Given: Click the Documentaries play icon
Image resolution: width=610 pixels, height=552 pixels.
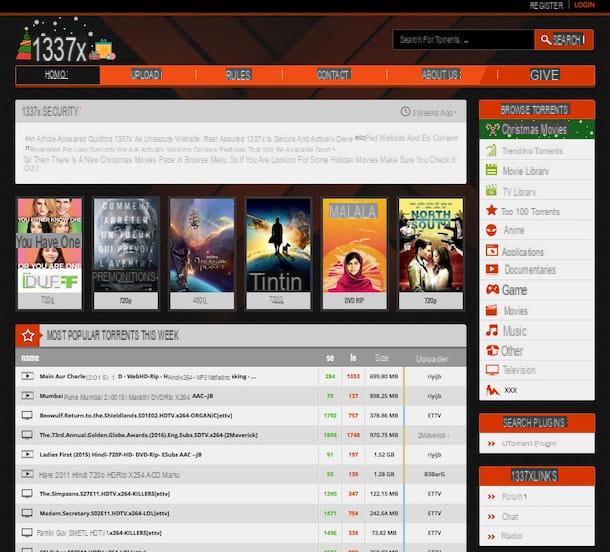Looking at the screenshot, I should pyautogui.click(x=492, y=269).
